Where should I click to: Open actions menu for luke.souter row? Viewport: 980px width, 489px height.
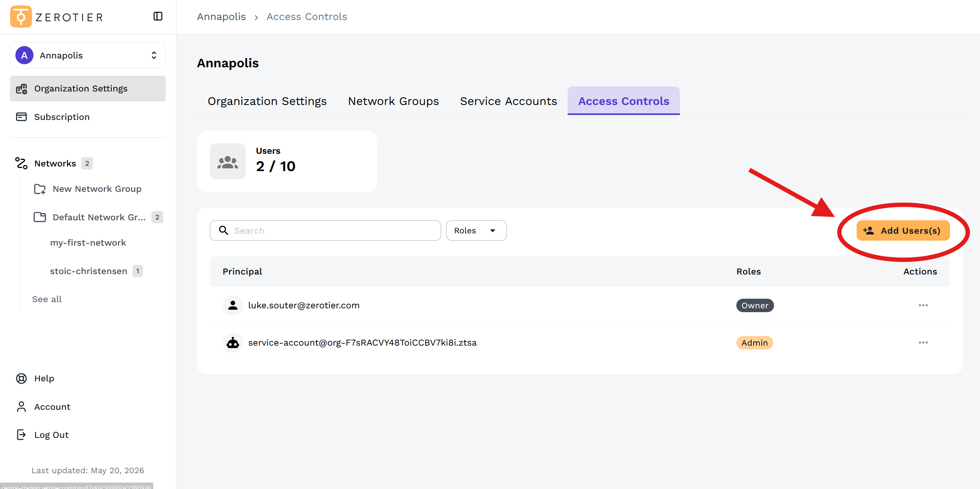pos(923,305)
